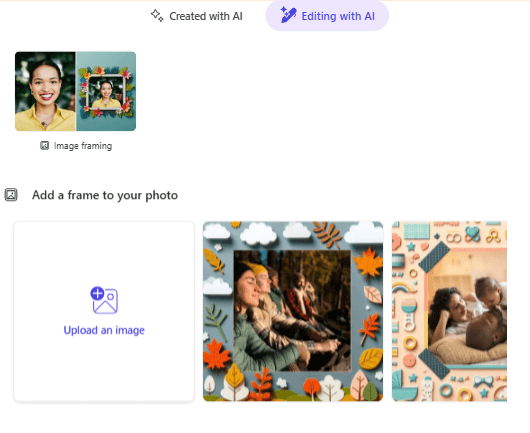Click the magic pen icon on Editing with AI
Screen dimensions: 530x433
click(288, 15)
